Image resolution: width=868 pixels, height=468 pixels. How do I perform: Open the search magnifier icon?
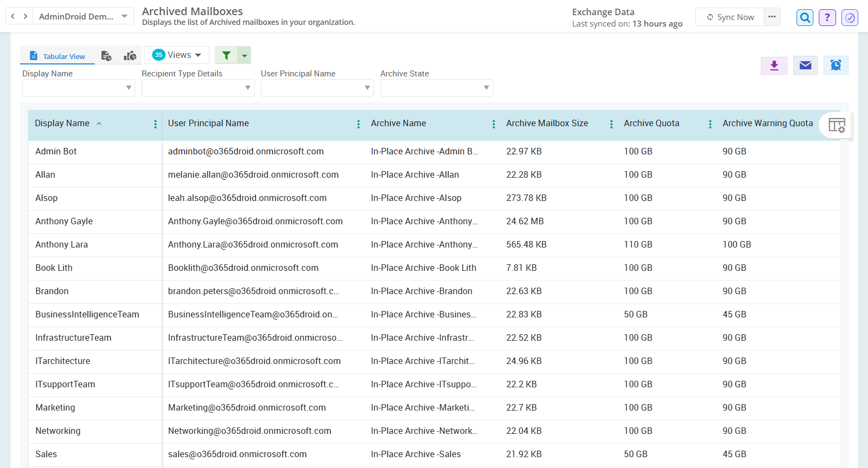click(805, 18)
